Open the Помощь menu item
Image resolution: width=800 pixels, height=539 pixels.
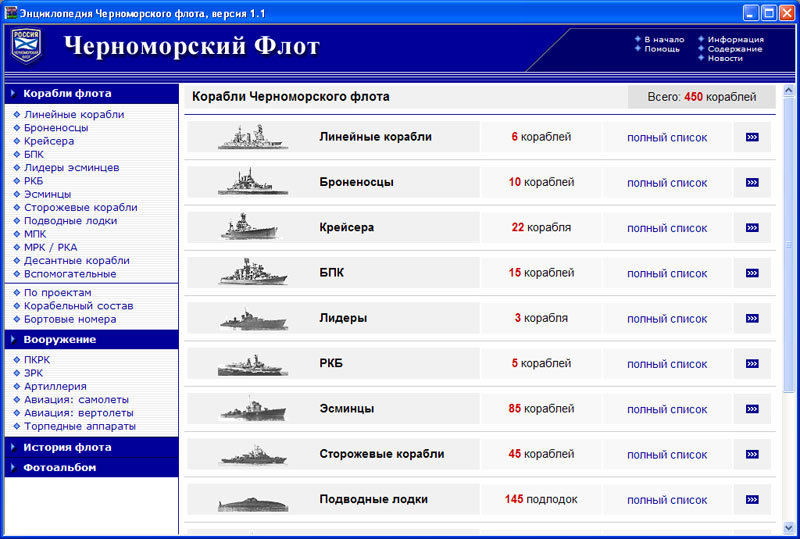(x=662, y=49)
